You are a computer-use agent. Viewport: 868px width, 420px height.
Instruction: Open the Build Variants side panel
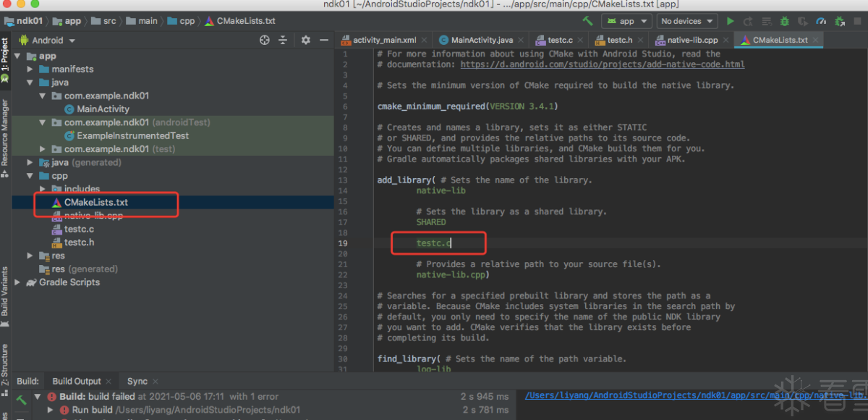(5, 297)
